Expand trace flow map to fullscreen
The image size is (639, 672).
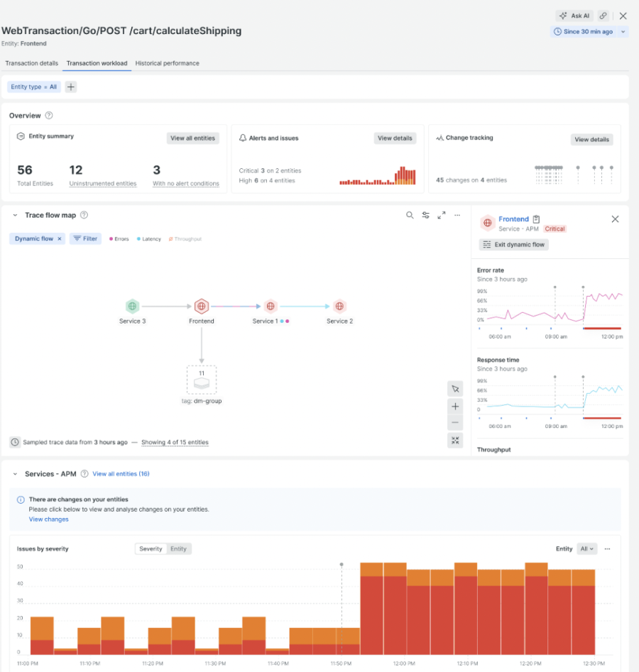tap(442, 215)
